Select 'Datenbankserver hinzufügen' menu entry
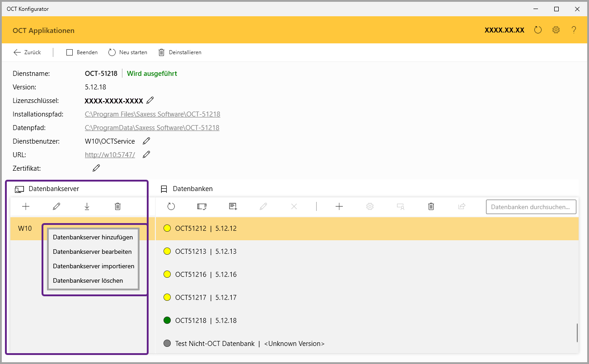Image resolution: width=589 pixels, height=364 pixels. 93,237
